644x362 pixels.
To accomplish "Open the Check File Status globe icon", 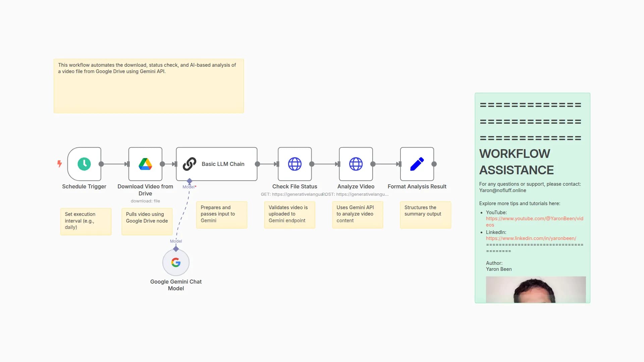I will 295,164.
